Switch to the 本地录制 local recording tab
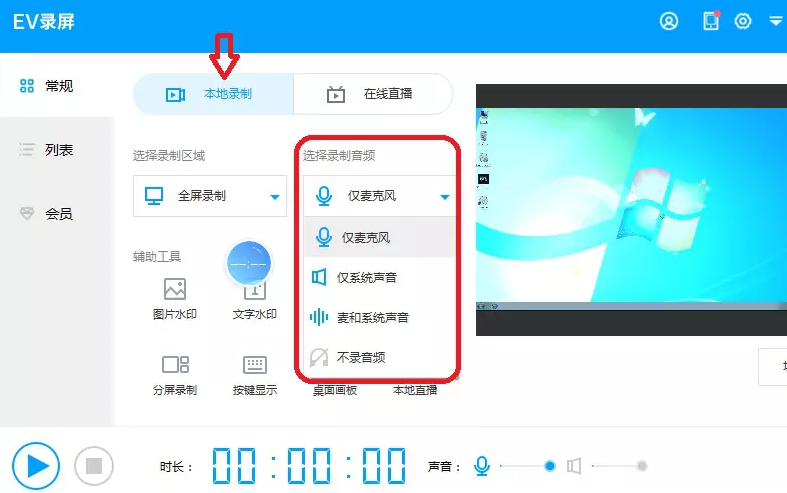The width and height of the screenshot is (787, 493). [x=213, y=94]
